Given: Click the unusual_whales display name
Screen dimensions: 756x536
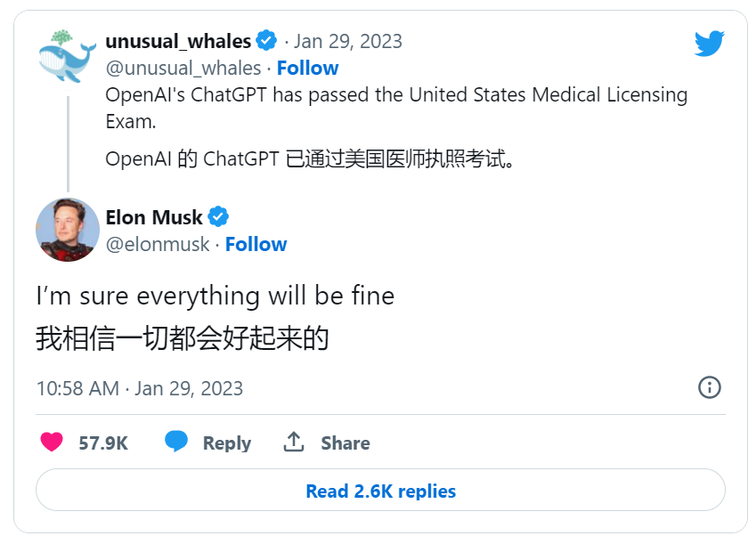Looking at the screenshot, I should click(178, 41).
